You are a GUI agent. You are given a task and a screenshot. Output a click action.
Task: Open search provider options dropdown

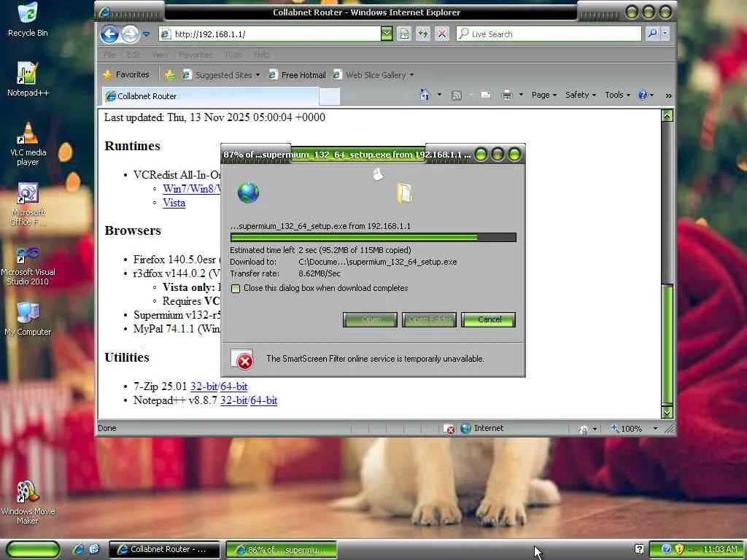(665, 34)
